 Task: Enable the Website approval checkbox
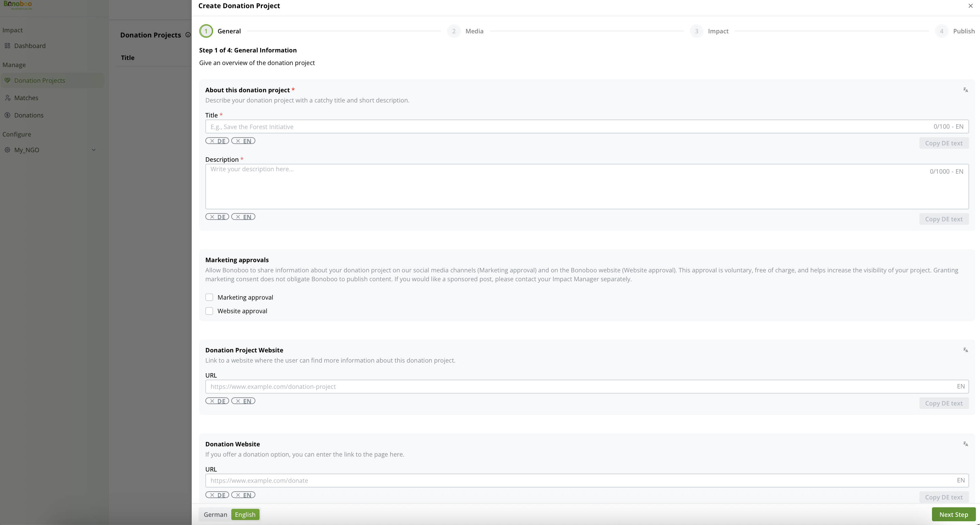(x=209, y=311)
